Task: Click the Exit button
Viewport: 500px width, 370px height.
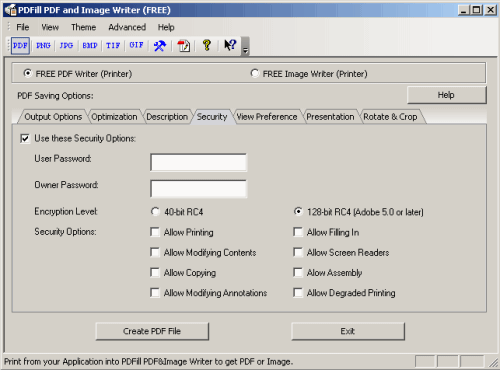Action: [x=348, y=331]
